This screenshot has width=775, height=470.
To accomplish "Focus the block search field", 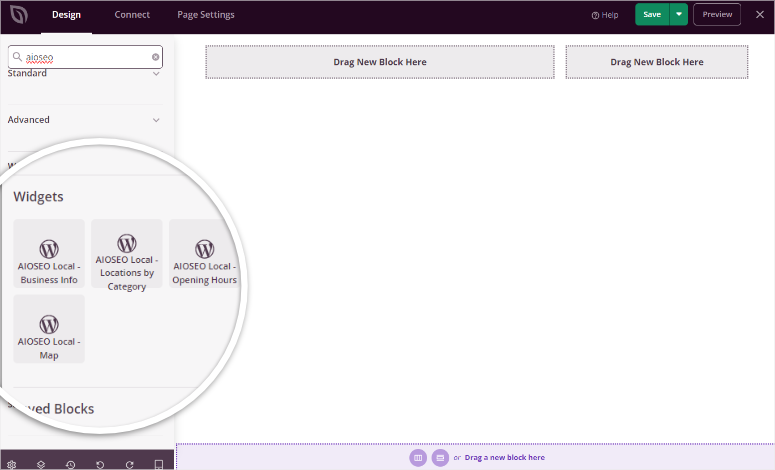I will (x=85, y=57).
